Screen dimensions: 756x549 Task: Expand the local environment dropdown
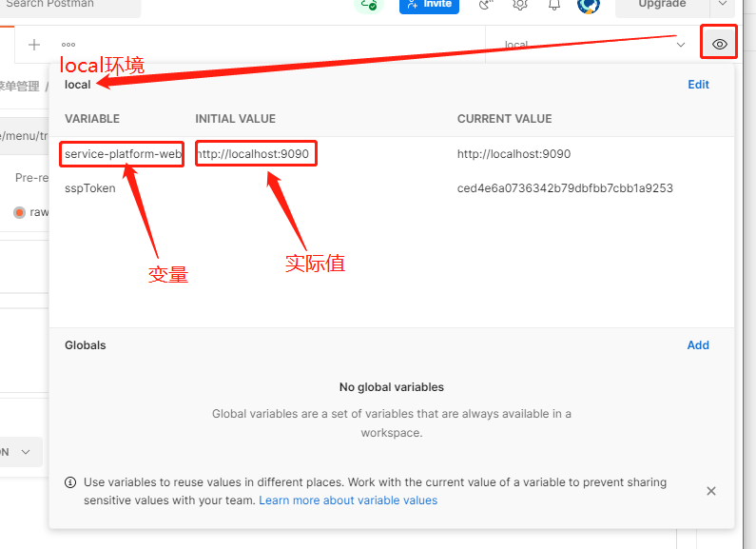coord(681,45)
